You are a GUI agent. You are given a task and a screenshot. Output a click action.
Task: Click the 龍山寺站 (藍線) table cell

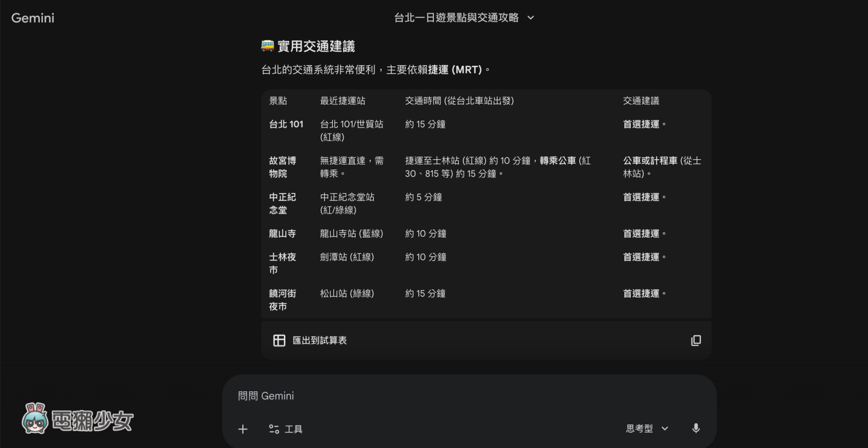click(x=351, y=233)
